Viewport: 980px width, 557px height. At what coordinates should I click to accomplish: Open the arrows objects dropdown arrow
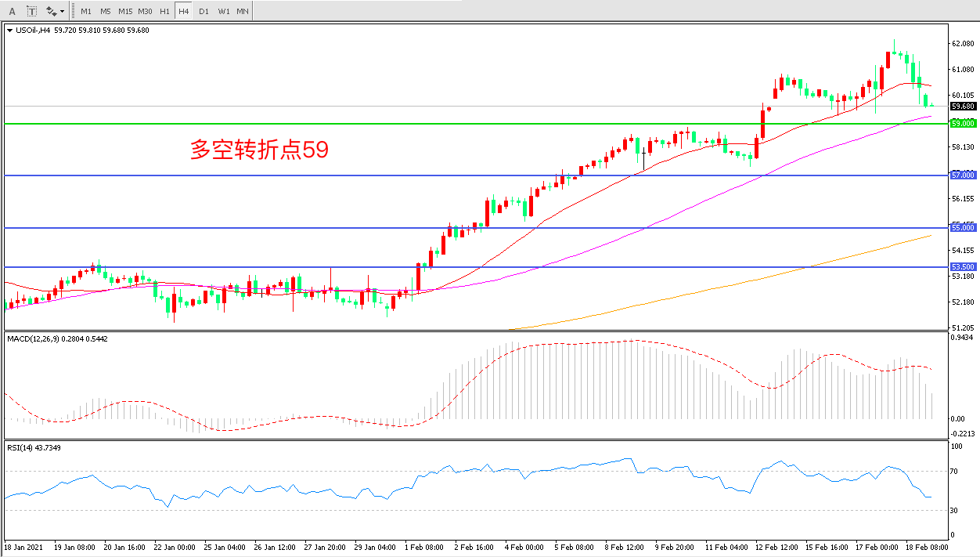[63, 12]
